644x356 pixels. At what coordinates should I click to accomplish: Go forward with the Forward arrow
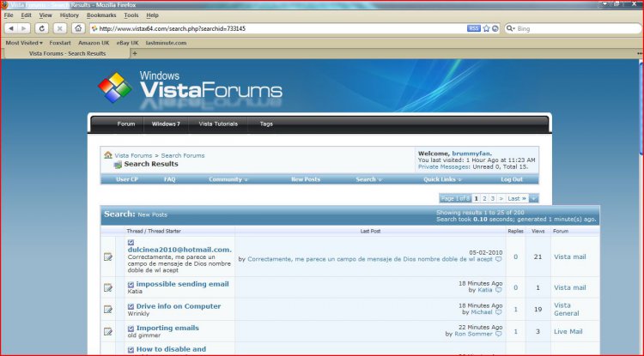pyautogui.click(x=24, y=28)
